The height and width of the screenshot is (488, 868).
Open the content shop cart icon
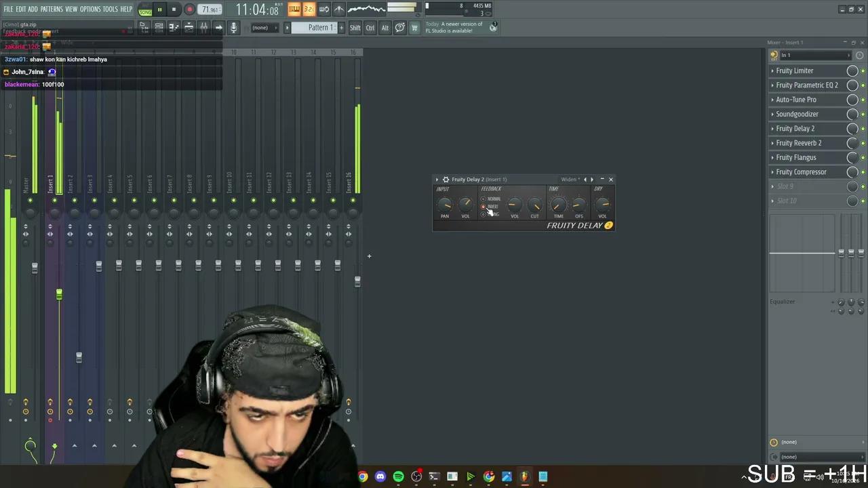click(x=414, y=28)
